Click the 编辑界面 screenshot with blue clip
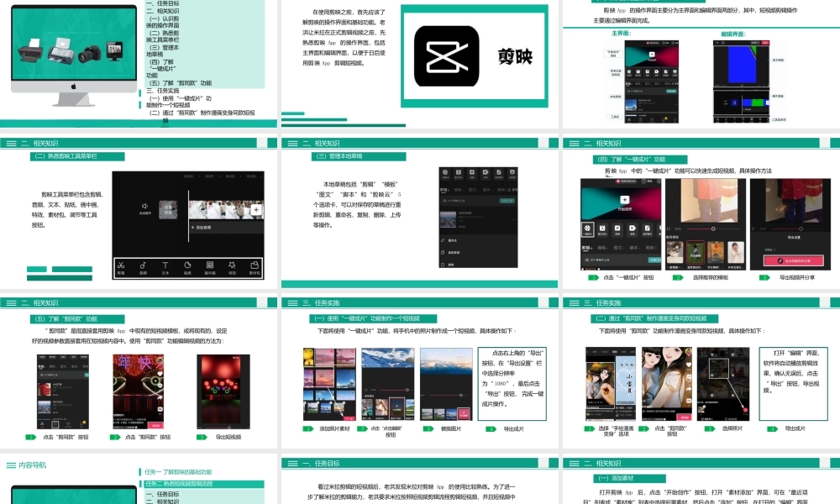840x504 pixels. [x=741, y=81]
